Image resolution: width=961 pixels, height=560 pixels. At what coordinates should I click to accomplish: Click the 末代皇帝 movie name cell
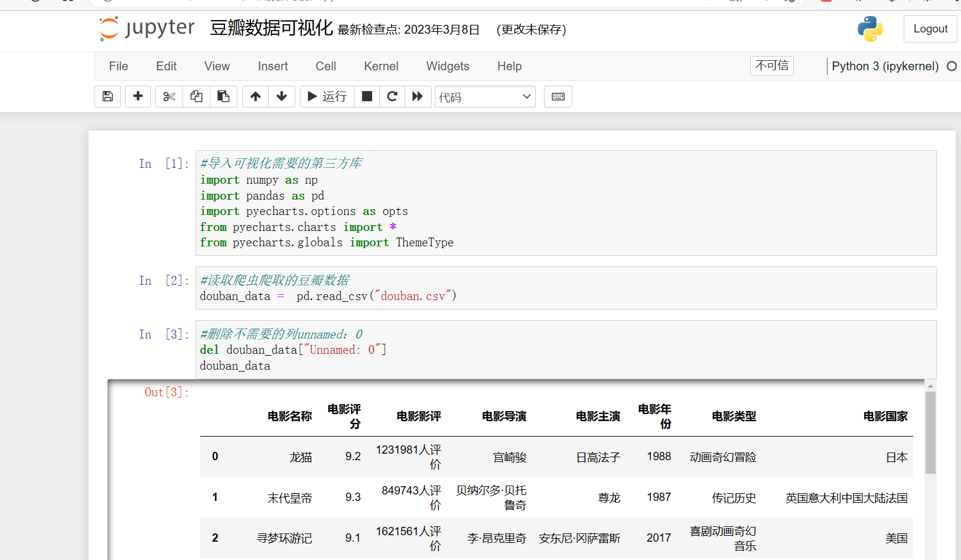[289, 498]
